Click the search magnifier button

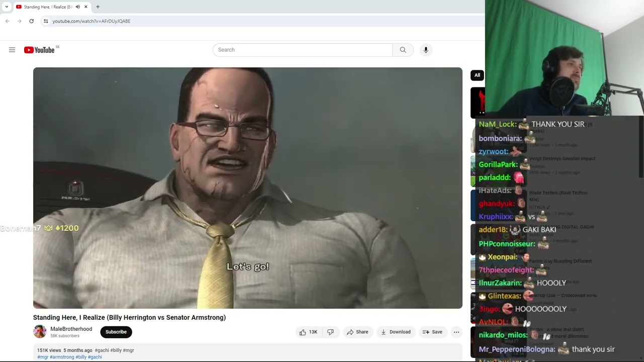pyautogui.click(x=403, y=50)
